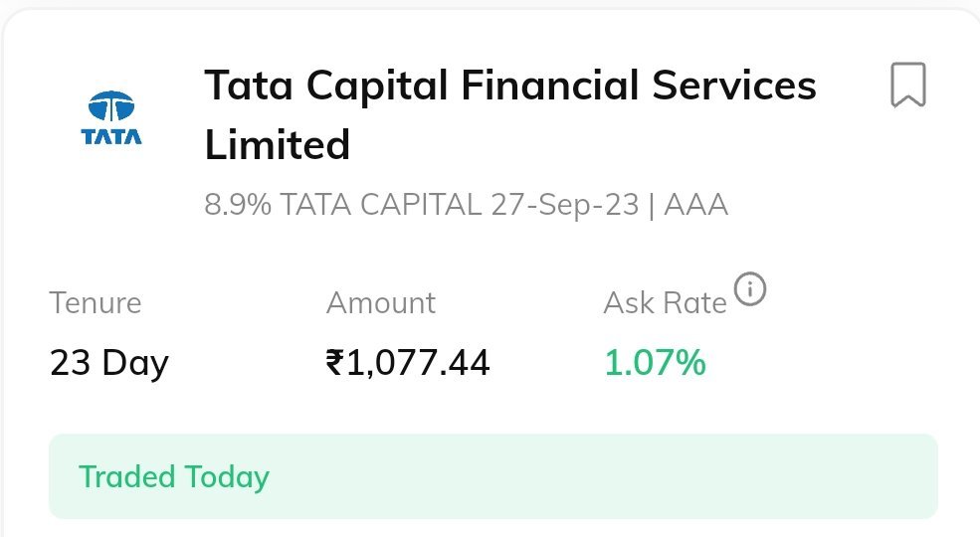Viewport: 980px width, 537px height.
Task: Click the TATA wordmark below the logo
Action: (111, 136)
